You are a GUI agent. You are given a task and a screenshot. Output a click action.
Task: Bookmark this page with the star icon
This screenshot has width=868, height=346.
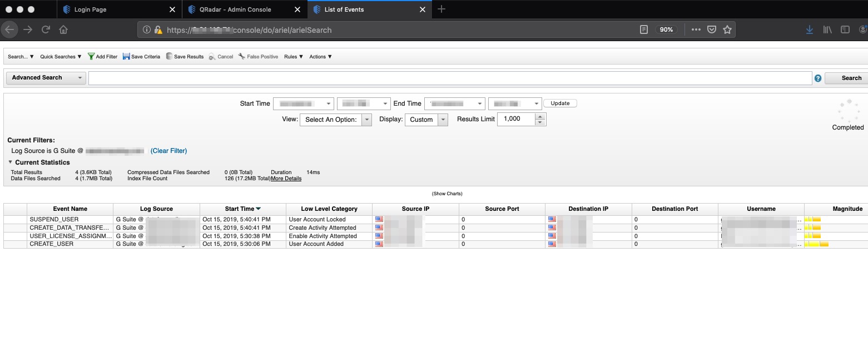point(727,29)
